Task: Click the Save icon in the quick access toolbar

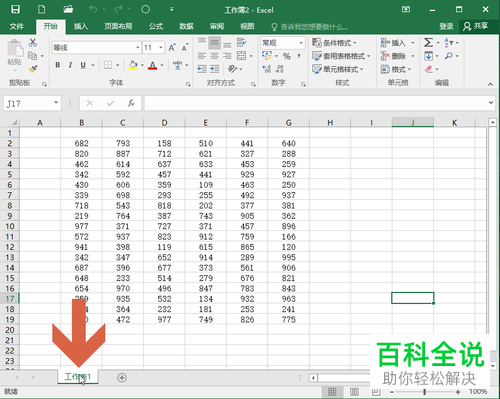Action: pos(15,9)
